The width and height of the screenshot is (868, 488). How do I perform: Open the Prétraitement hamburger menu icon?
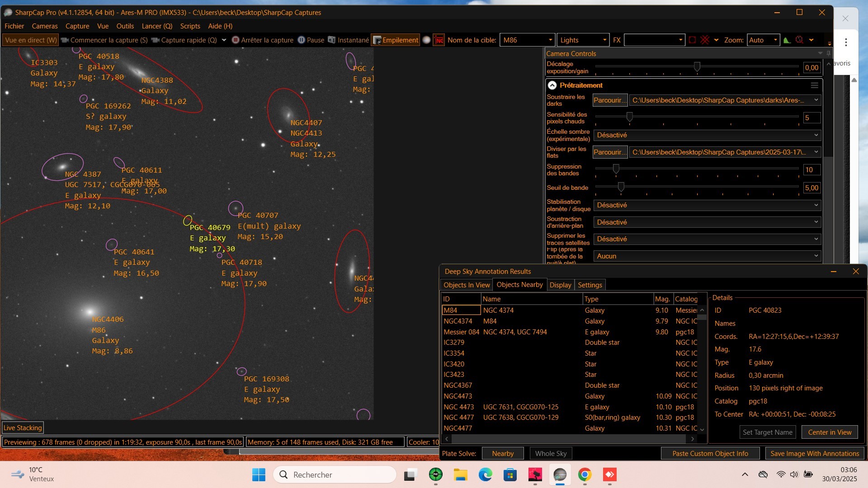coord(814,85)
